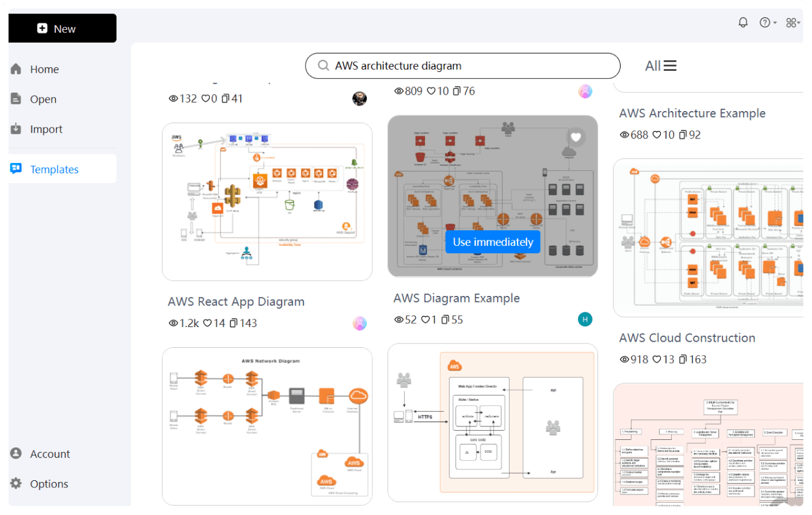Open the pink author avatar beside 809 views

(585, 91)
